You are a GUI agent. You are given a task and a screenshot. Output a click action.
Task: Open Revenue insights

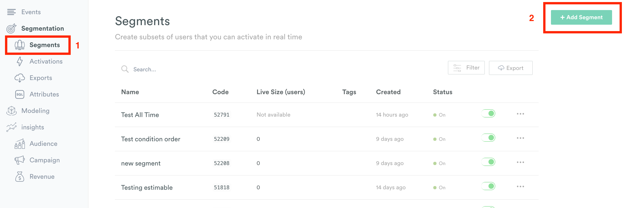(42, 177)
